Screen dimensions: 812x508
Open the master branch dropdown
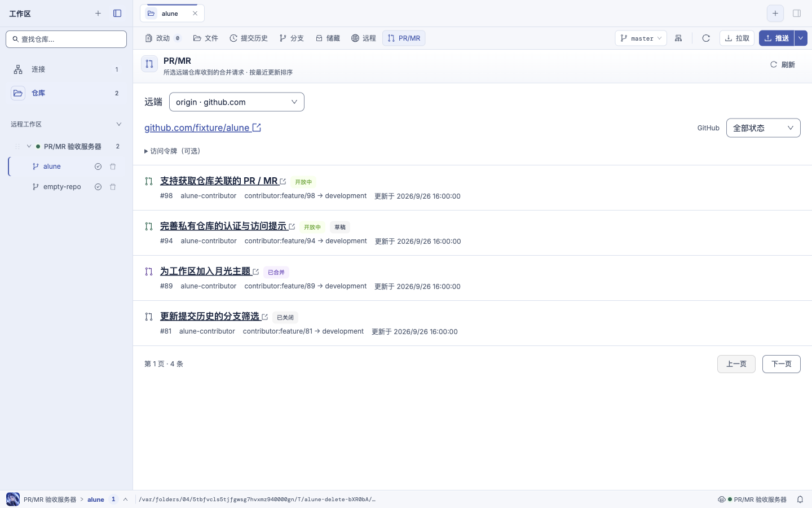click(x=641, y=38)
